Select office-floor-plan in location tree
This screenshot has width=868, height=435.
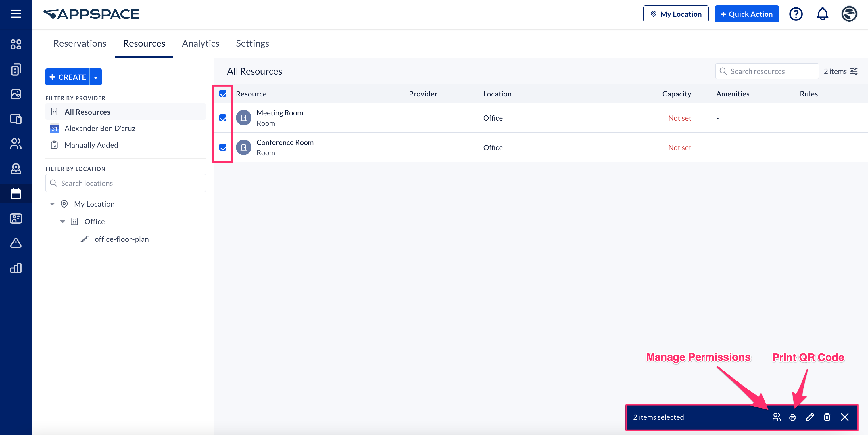point(122,239)
